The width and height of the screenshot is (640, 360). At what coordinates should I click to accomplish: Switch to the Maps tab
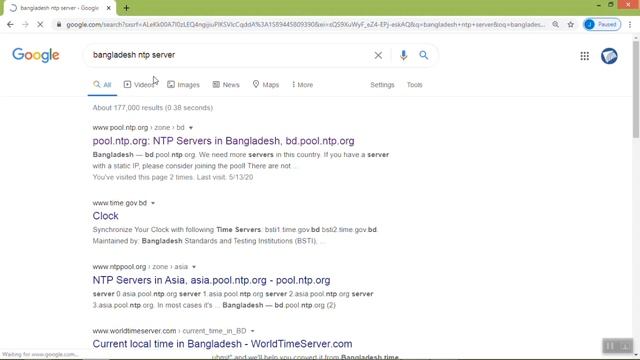[x=266, y=84]
